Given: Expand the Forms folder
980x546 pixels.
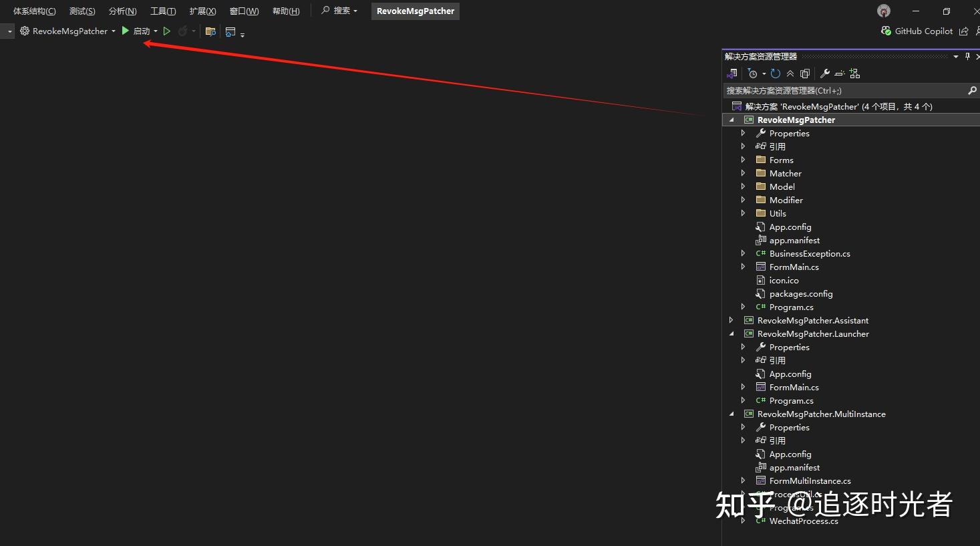Looking at the screenshot, I should [744, 160].
